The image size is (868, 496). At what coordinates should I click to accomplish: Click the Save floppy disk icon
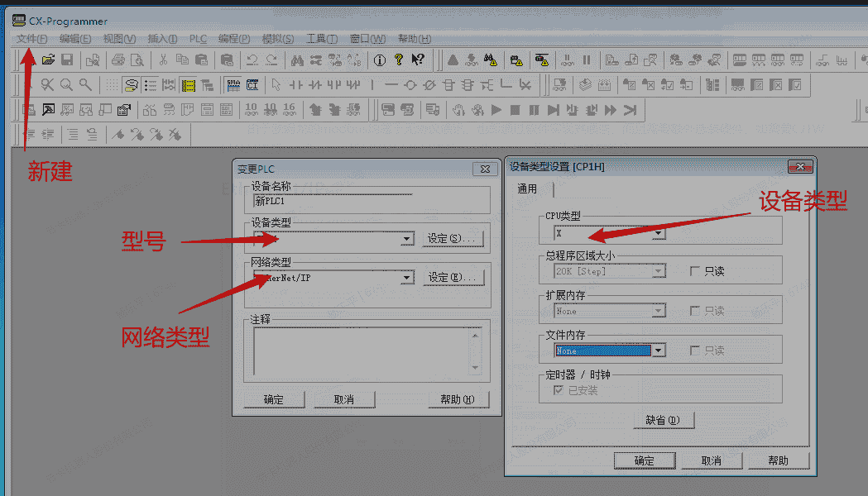67,60
